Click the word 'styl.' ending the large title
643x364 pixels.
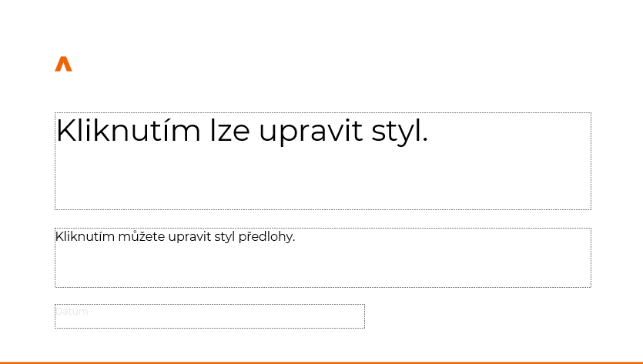400,132
